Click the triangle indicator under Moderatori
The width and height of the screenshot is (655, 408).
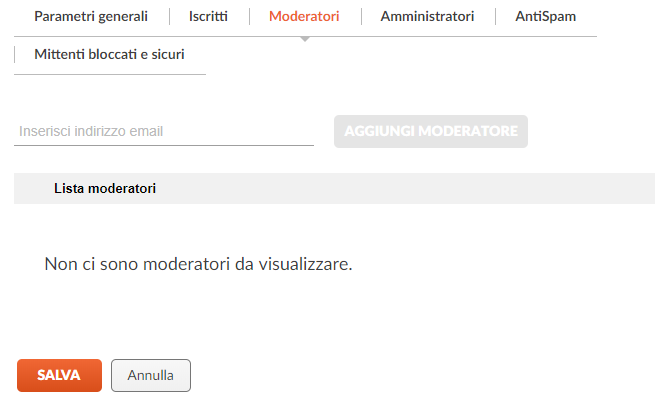point(305,39)
